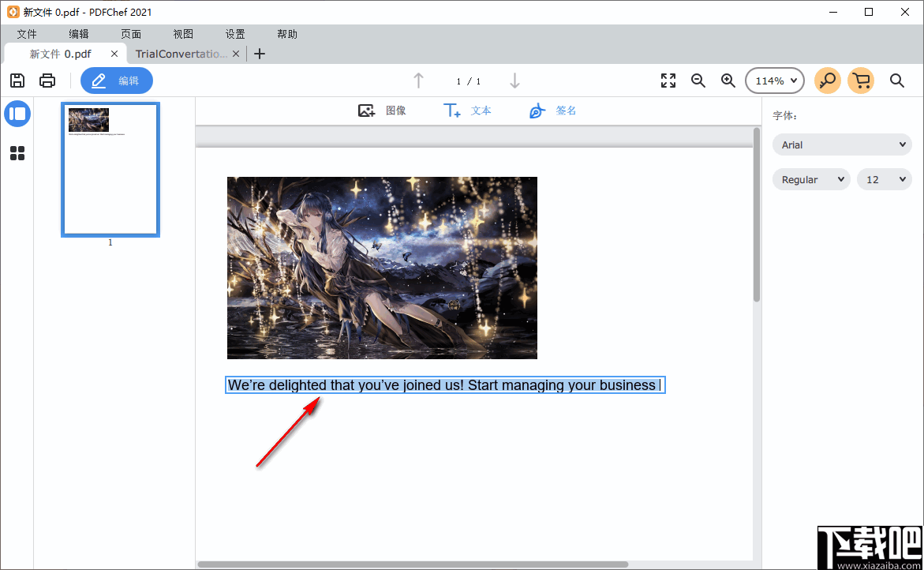Viewport: 924px width, 570px height.
Task: Click the Save document icon
Action: tap(17, 80)
